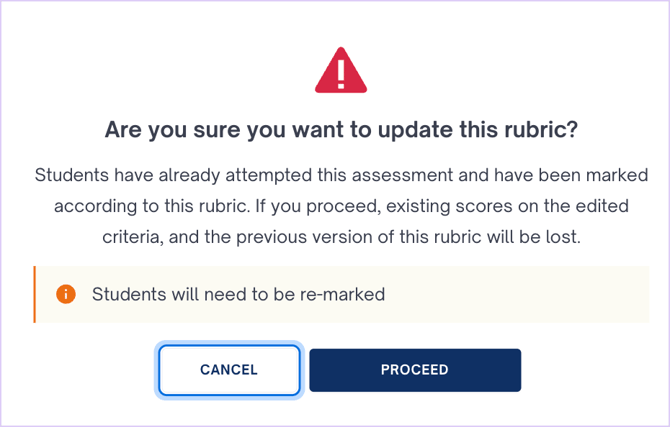
Task: Click "Students will need to be re-marked" notice
Action: pyautogui.click(x=238, y=294)
